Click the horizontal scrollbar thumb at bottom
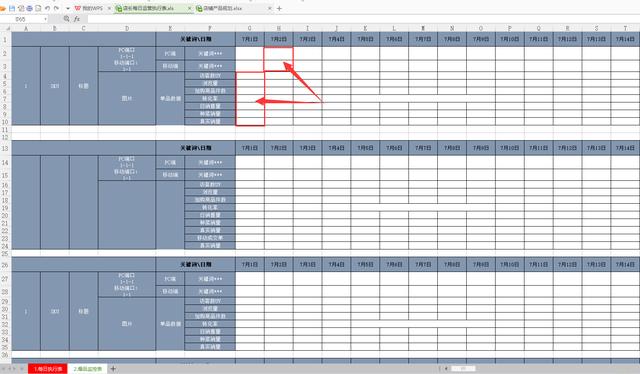This screenshot has height=374, width=640. (463, 369)
